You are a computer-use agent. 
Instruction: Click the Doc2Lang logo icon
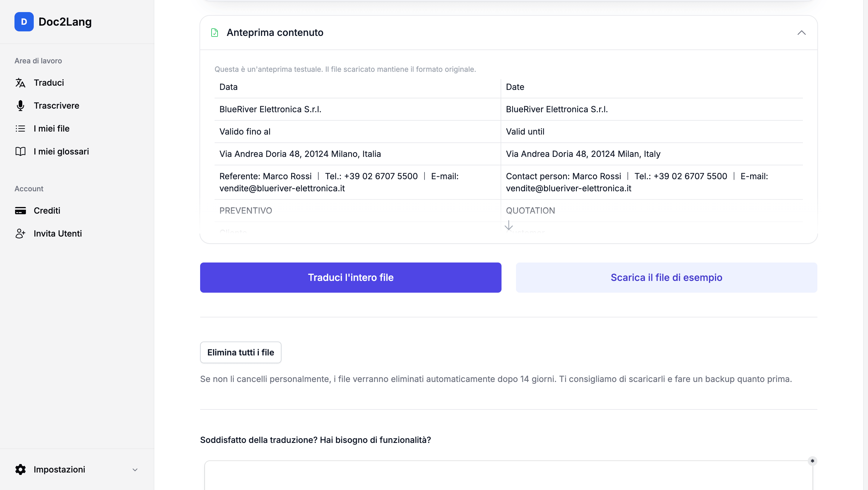24,22
